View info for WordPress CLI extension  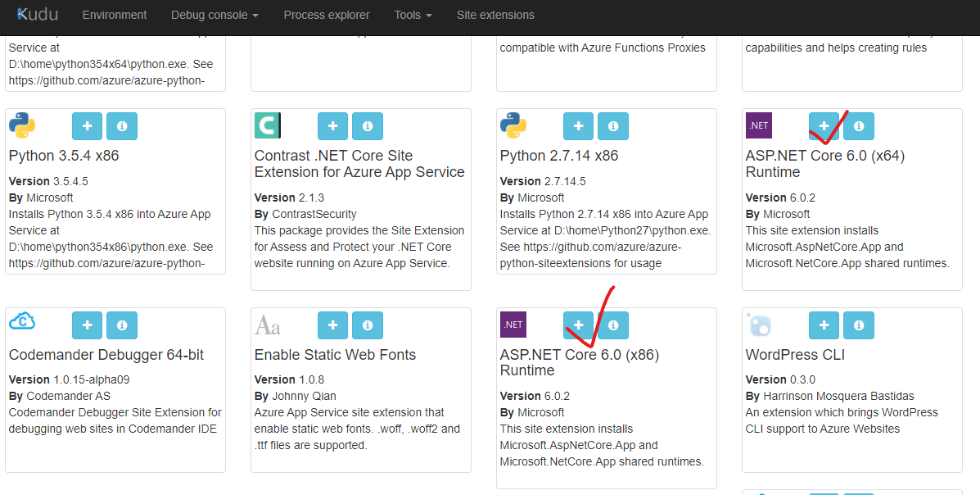pyautogui.click(x=859, y=325)
